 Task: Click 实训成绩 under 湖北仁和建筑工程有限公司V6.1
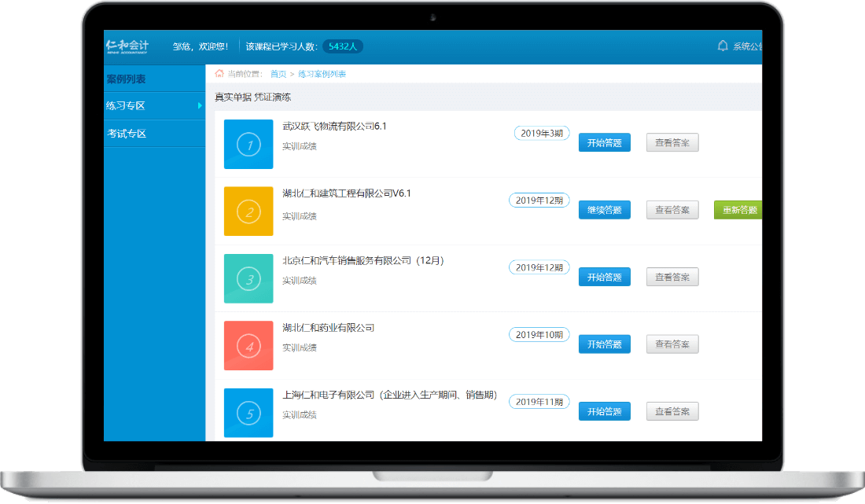[300, 216]
